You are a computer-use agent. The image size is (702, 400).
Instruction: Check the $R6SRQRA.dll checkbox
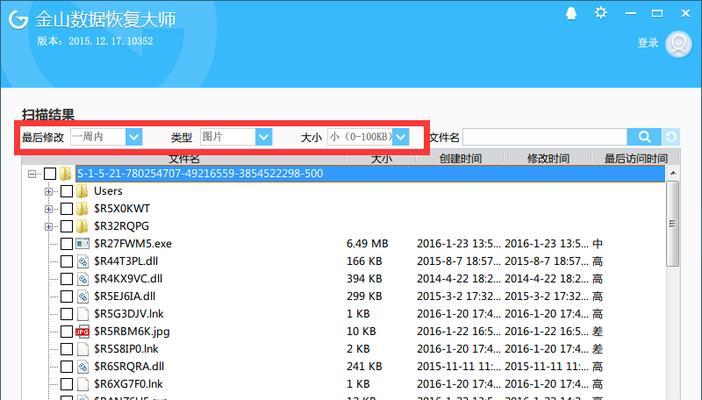coord(67,366)
